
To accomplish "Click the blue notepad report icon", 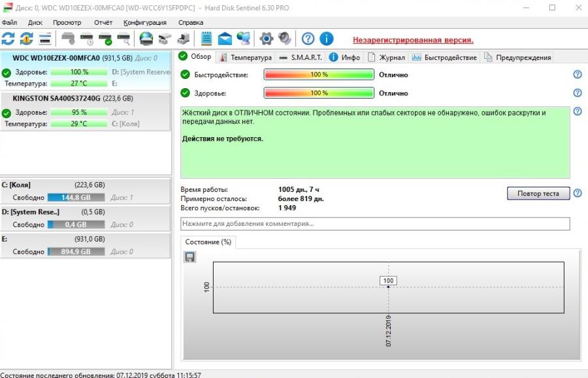I will click(x=206, y=39).
